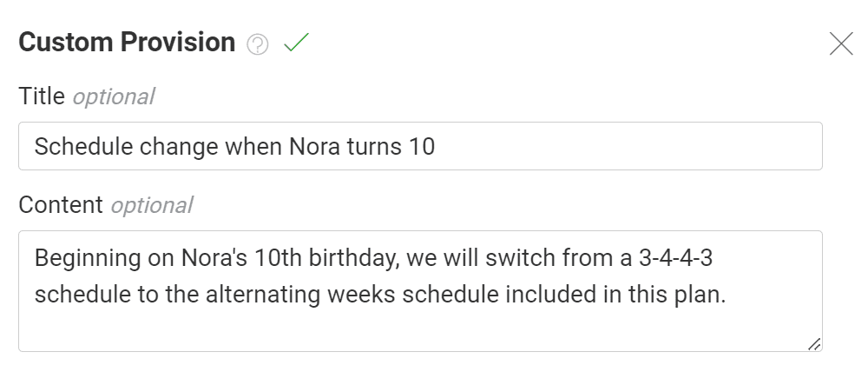Click the 'Content' field label
The height and width of the screenshot is (372, 868).
click(x=61, y=204)
